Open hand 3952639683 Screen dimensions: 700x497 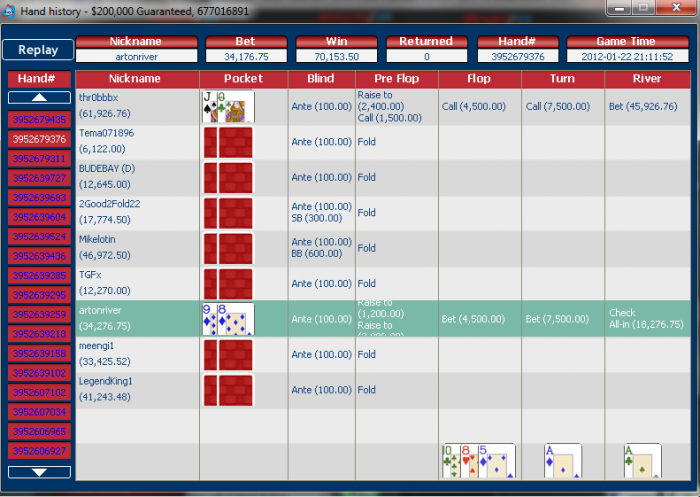(39, 197)
